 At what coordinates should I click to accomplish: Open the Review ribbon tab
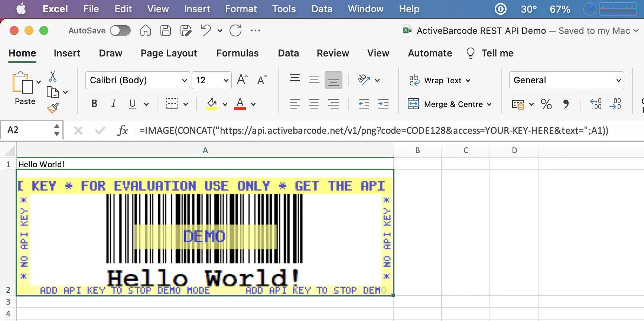[333, 53]
